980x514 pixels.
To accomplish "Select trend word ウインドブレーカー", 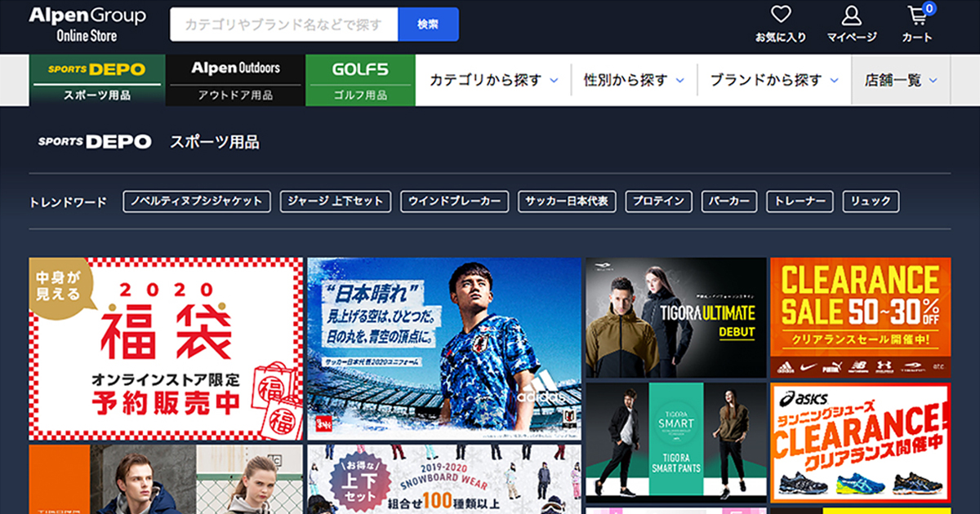I will (455, 202).
